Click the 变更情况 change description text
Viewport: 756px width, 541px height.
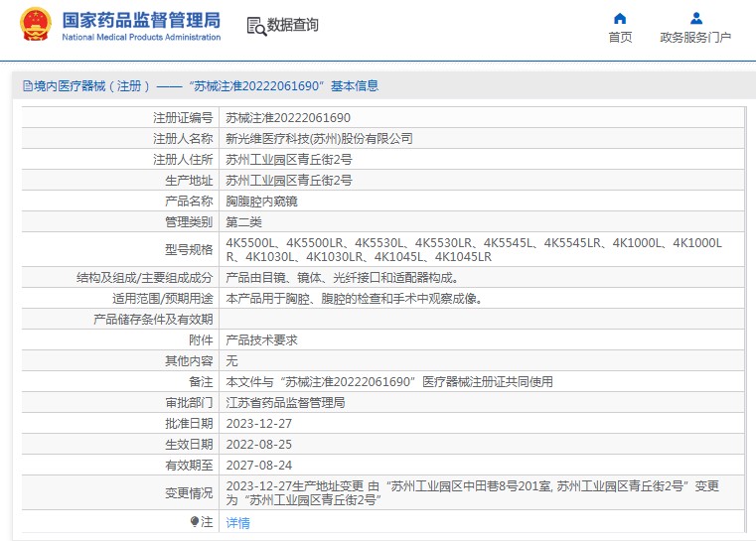[473, 492]
